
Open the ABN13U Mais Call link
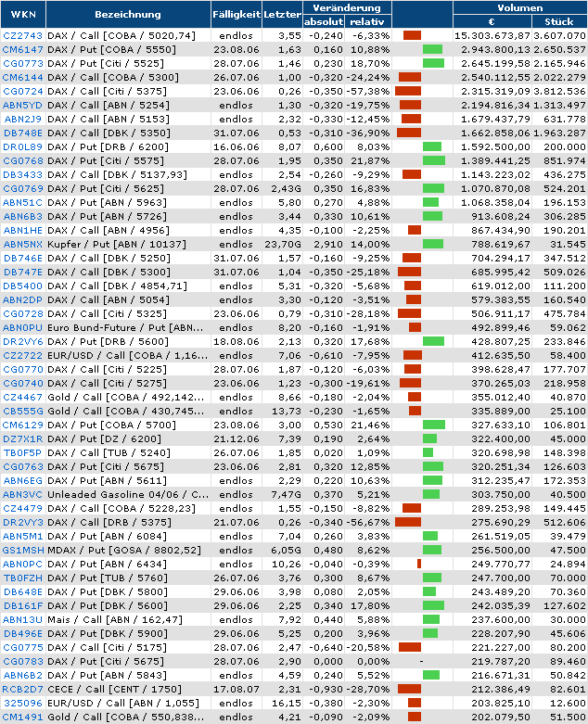(22, 619)
